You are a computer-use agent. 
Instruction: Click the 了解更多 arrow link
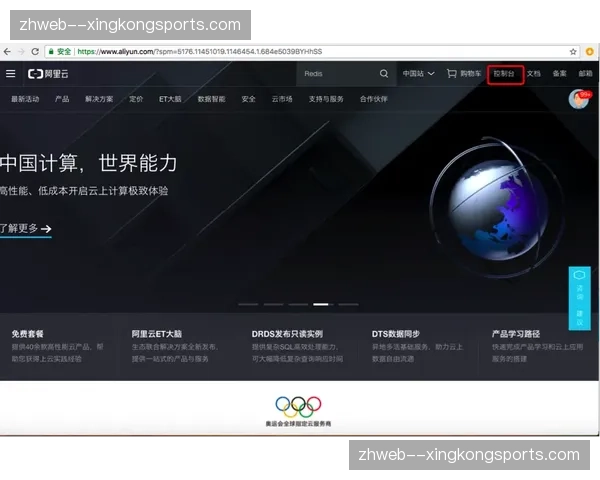[25, 229]
